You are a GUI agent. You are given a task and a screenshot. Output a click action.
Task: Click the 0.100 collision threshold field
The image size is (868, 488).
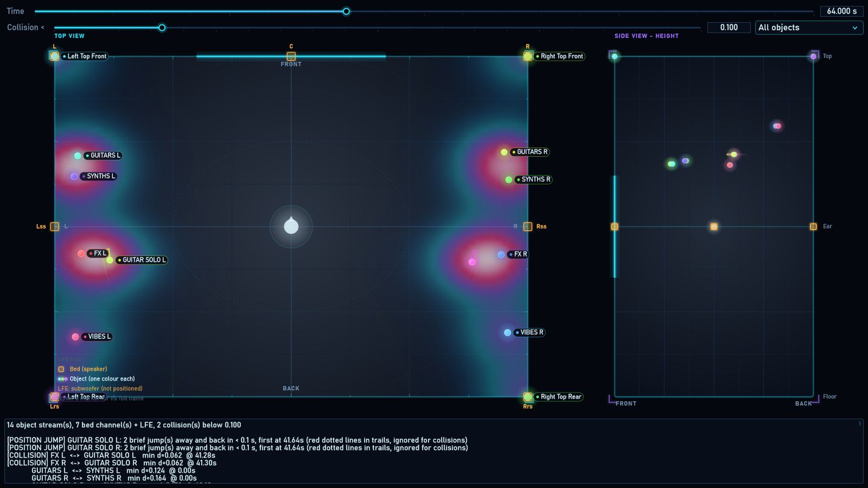[729, 28]
